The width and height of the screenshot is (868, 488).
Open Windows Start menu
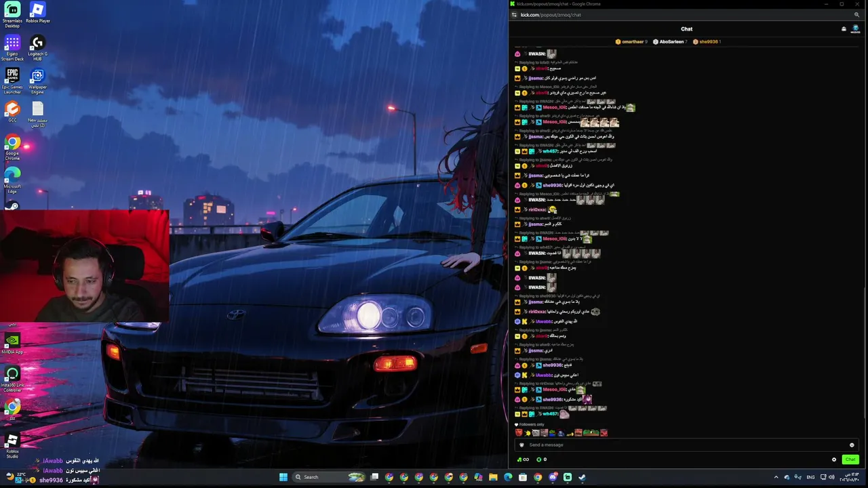(x=283, y=477)
